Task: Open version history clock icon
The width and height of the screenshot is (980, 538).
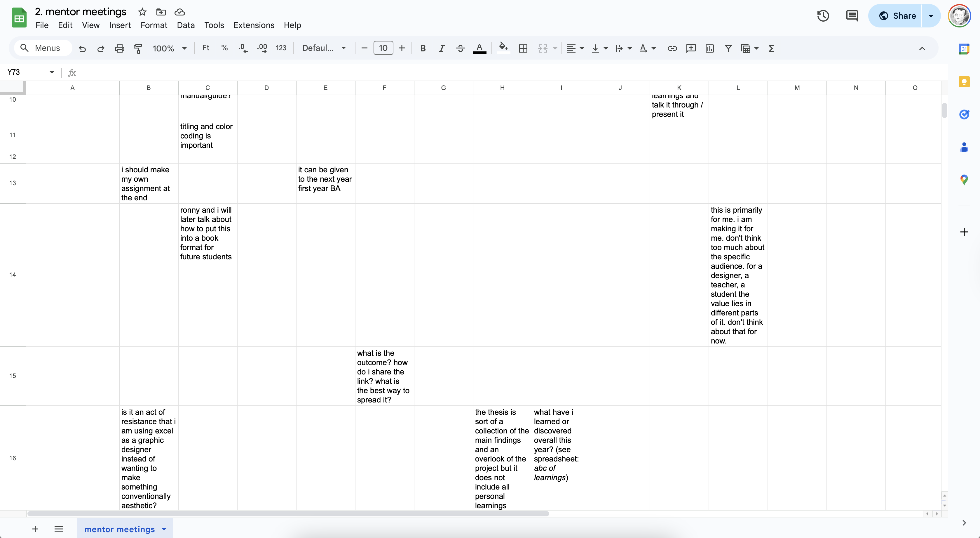Action: click(823, 15)
